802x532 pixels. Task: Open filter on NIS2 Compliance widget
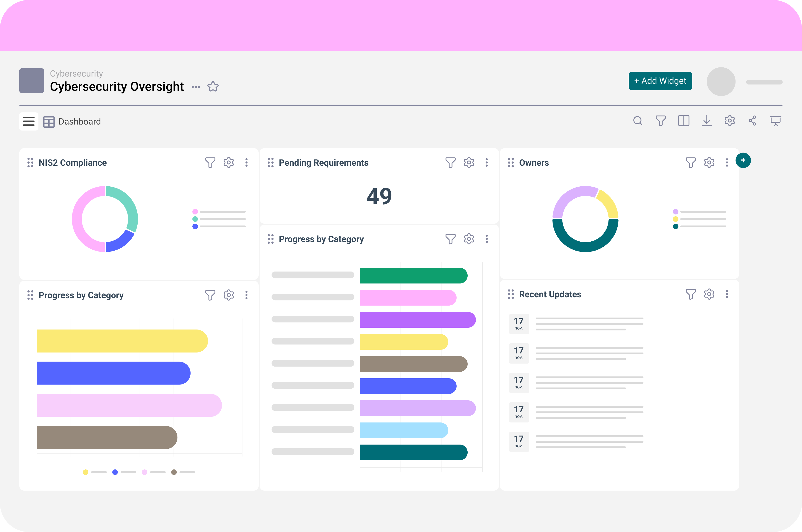(210, 163)
